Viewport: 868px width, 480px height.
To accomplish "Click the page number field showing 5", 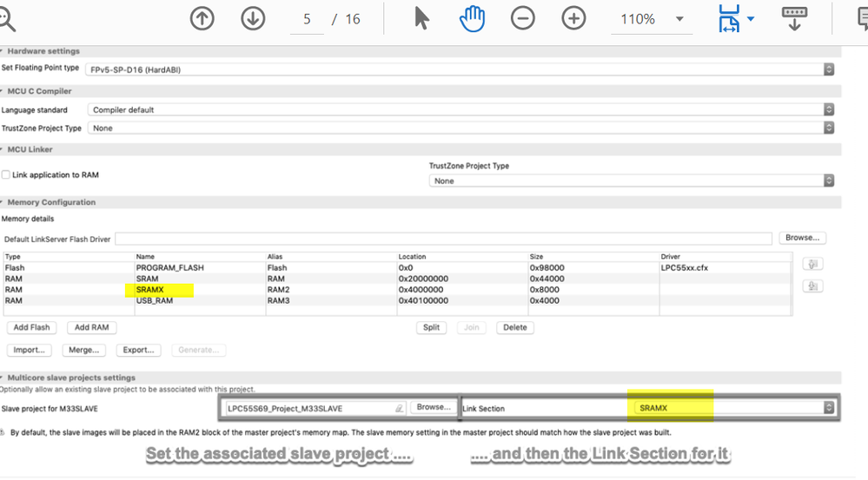I will tap(307, 20).
